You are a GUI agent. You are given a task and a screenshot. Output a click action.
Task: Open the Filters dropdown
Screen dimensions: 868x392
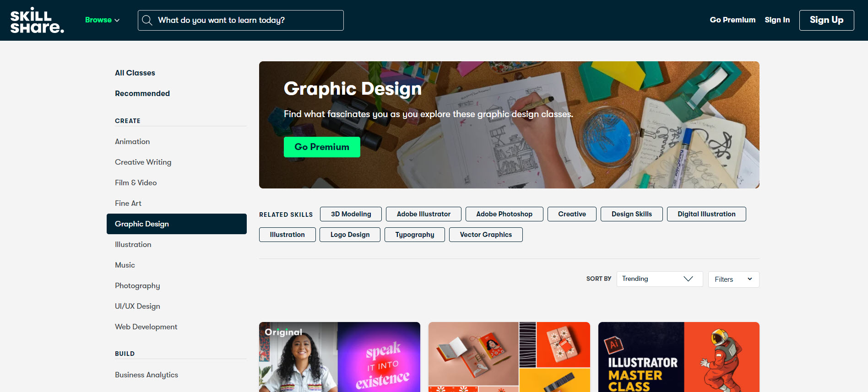[733, 279]
